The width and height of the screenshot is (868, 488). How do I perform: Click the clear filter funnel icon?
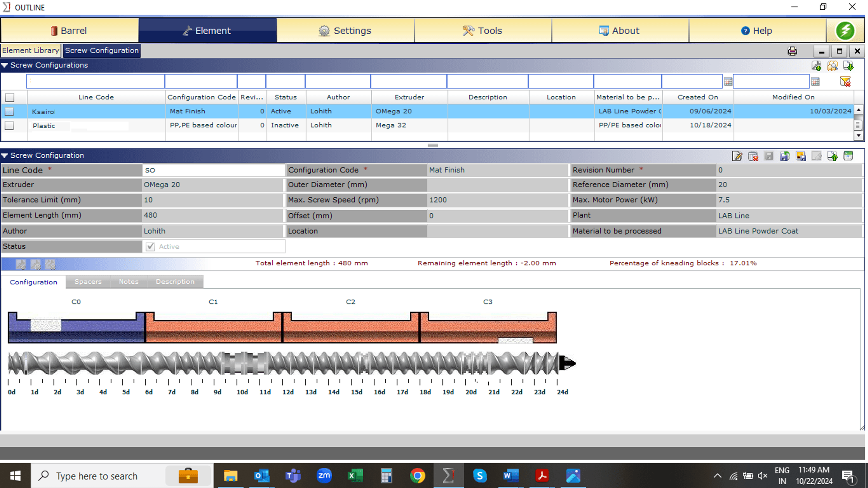(845, 81)
